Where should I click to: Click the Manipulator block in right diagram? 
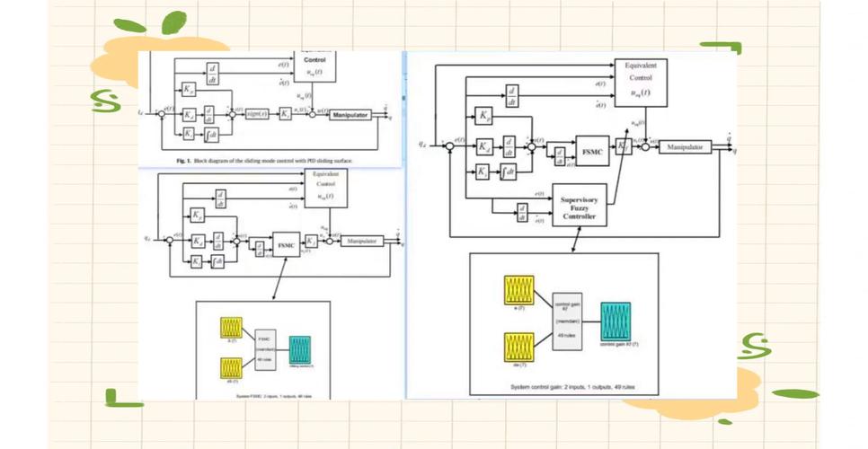tap(686, 147)
